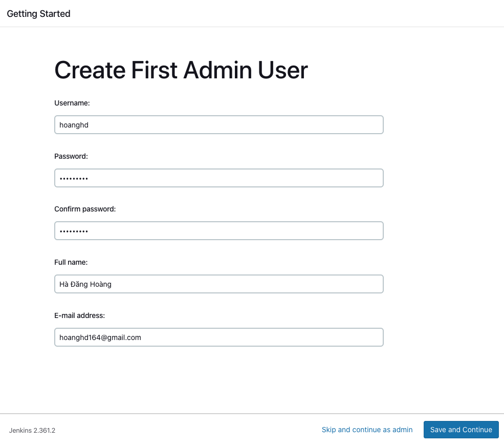Focus the Password field
504x445 pixels.
[x=219, y=178]
